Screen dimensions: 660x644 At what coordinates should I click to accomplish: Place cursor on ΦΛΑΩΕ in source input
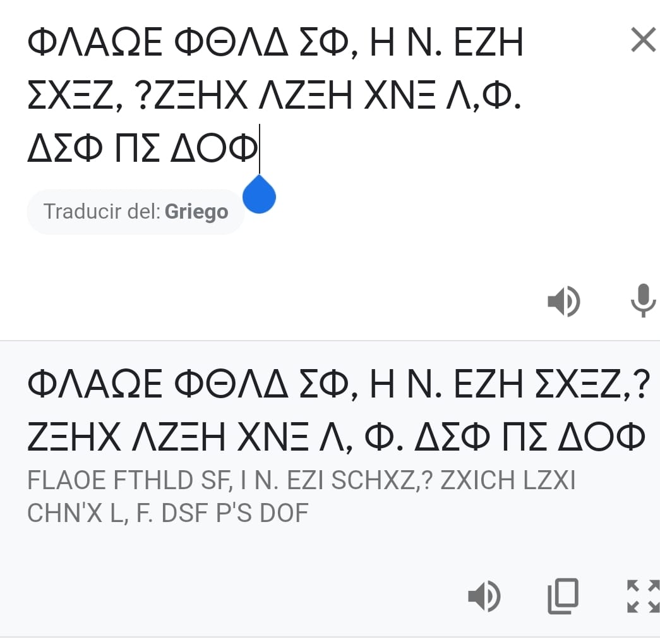pos(96,44)
